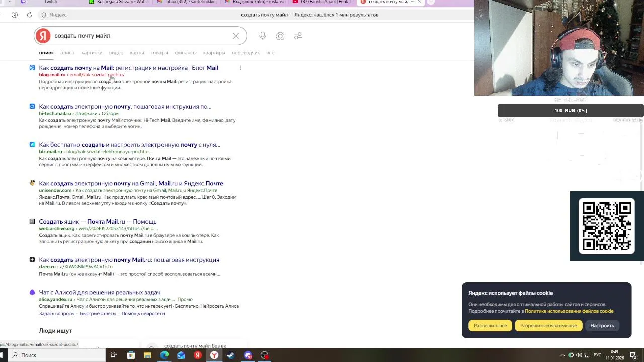Select the 'поиск' search tab
Image resolution: width=644 pixels, height=362 pixels.
click(x=46, y=53)
